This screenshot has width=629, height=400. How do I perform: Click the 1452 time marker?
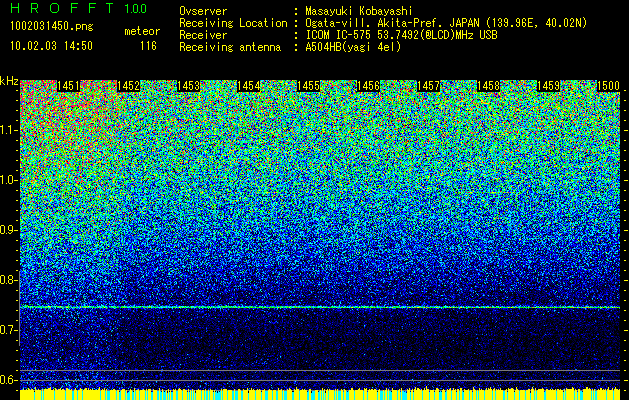point(128,86)
